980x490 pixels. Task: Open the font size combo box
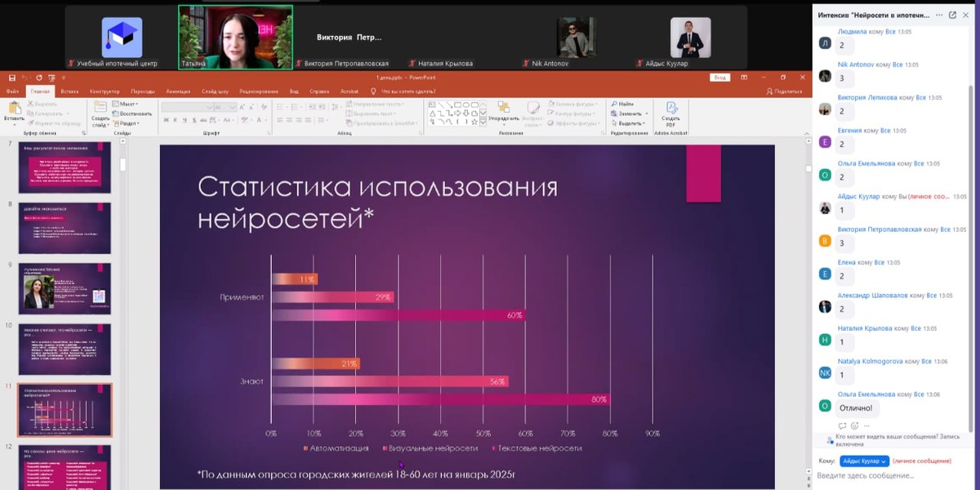coord(225,106)
